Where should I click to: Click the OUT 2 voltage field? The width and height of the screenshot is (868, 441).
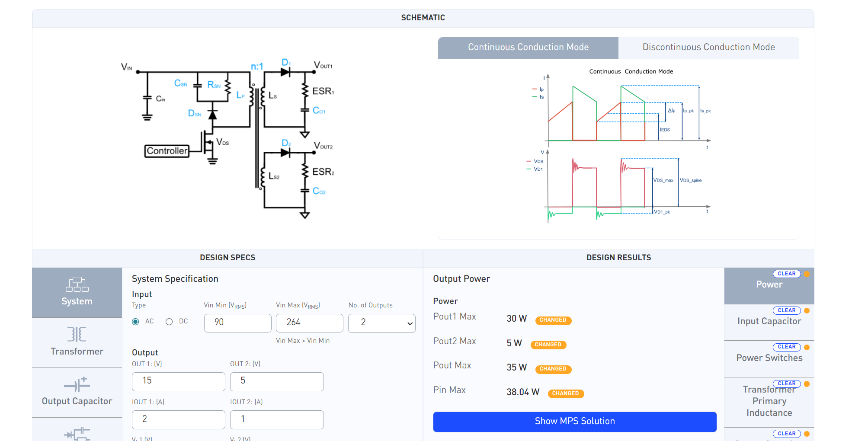pyautogui.click(x=277, y=381)
